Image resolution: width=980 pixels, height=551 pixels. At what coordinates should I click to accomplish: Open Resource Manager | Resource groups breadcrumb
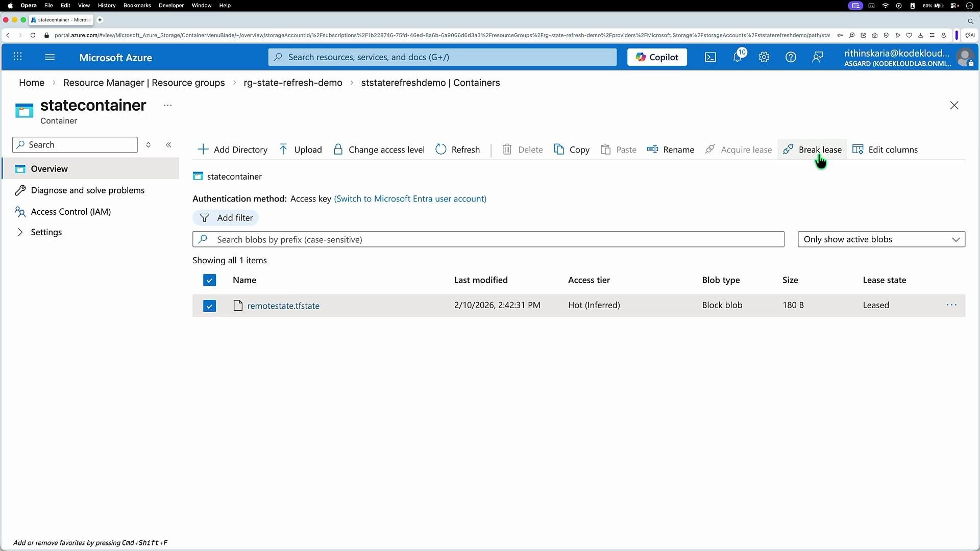[144, 83]
